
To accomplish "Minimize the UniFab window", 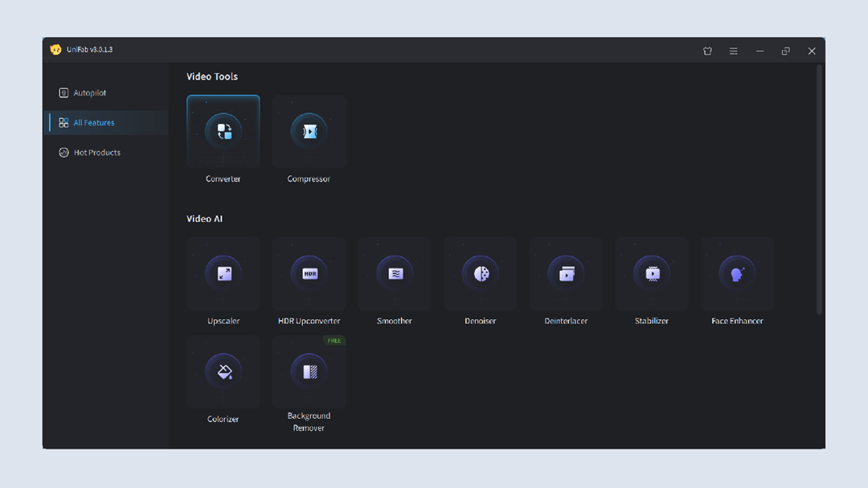I will pos(759,51).
